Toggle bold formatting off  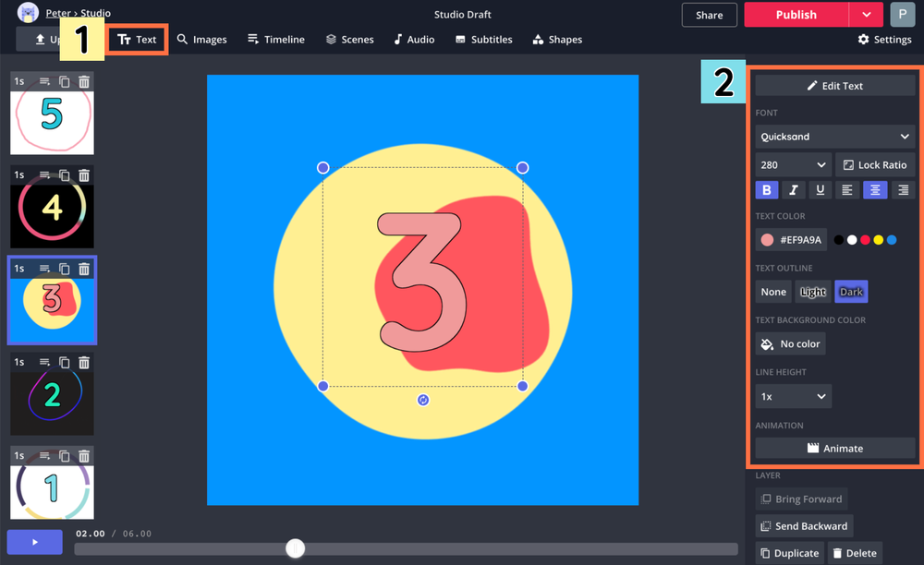pyautogui.click(x=766, y=189)
